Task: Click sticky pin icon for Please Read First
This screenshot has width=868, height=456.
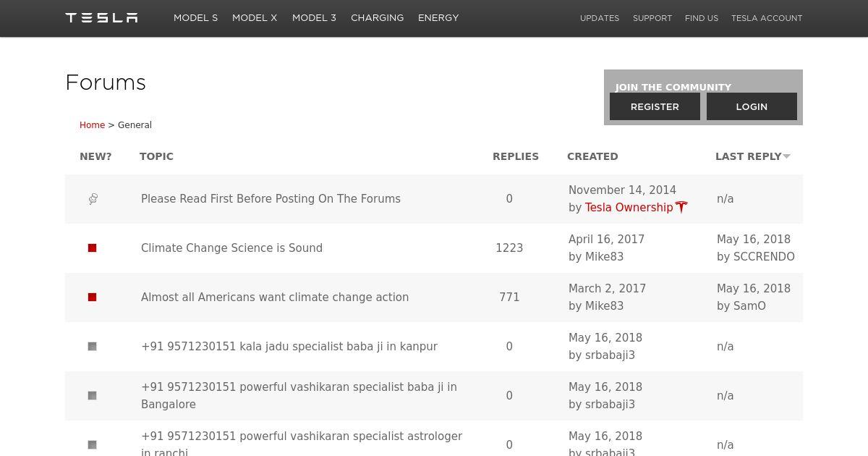Action: click(x=93, y=199)
